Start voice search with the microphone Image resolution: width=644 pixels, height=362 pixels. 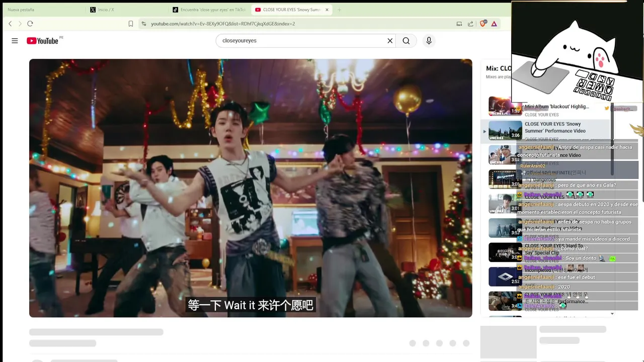pyautogui.click(x=429, y=41)
